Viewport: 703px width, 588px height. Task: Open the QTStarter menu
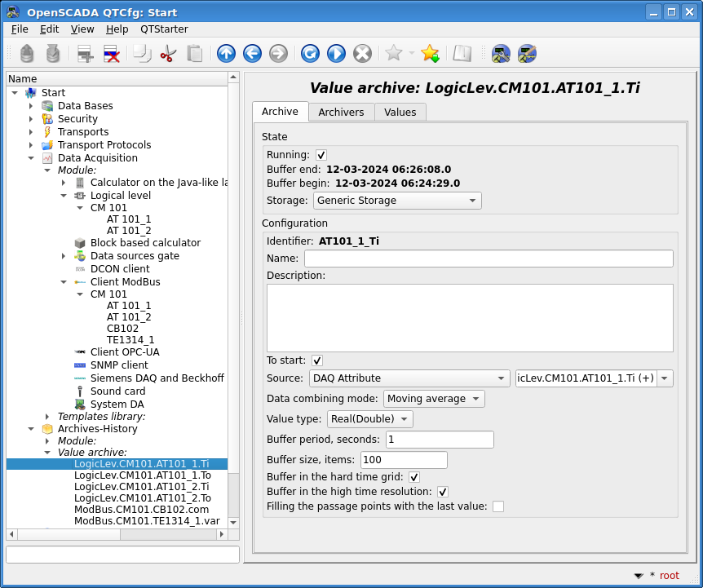tap(164, 29)
